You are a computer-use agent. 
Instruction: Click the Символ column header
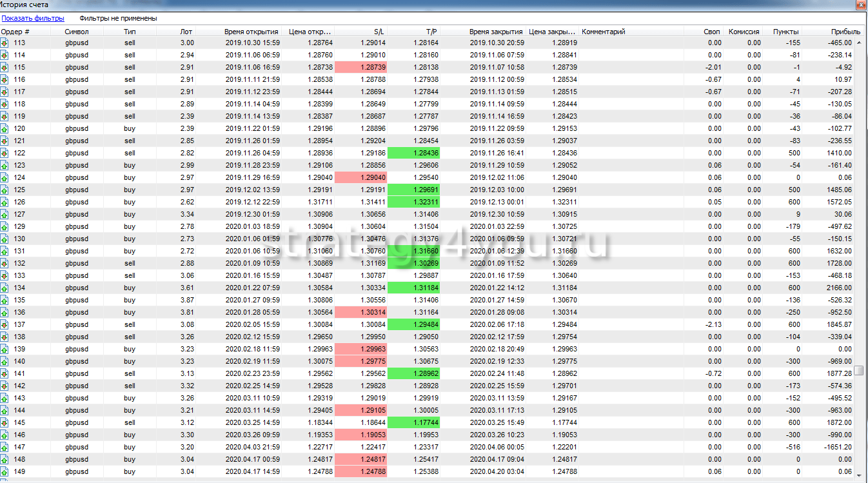point(77,31)
